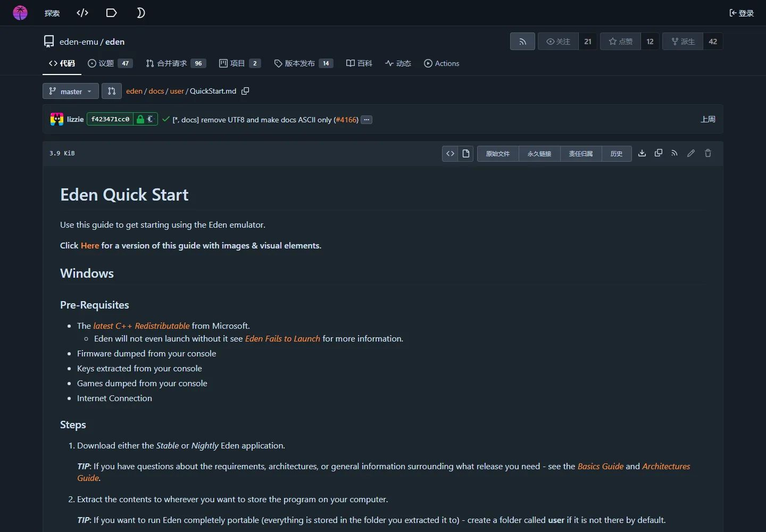Click the 责任归属 blame button
Image resolution: width=766 pixels, height=532 pixels.
click(581, 154)
